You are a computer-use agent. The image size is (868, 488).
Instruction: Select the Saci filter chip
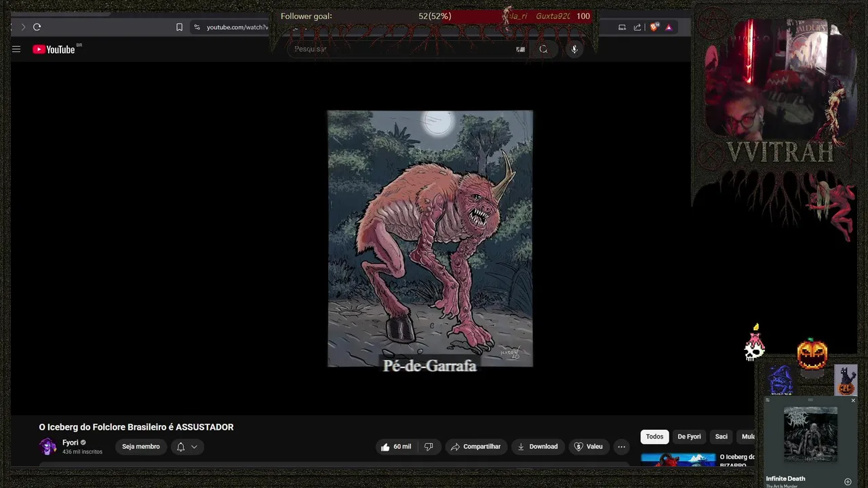(721, 436)
